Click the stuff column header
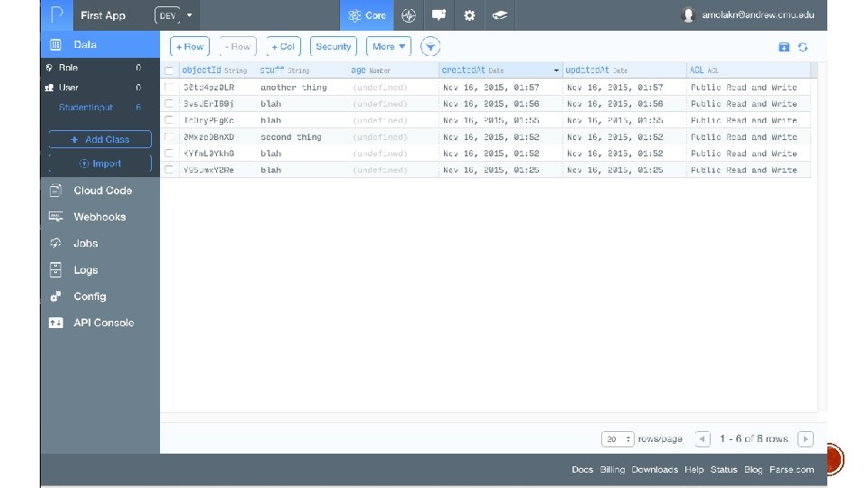 click(x=303, y=70)
